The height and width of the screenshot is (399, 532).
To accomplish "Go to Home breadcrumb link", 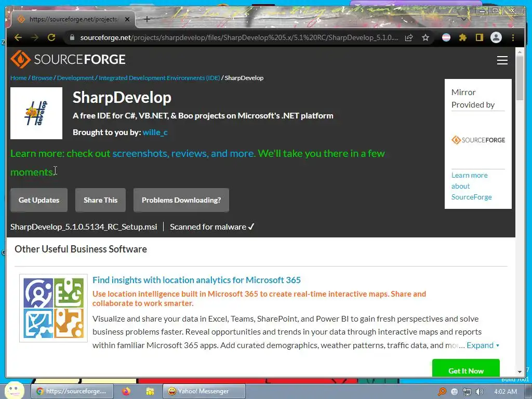I will [x=18, y=78].
